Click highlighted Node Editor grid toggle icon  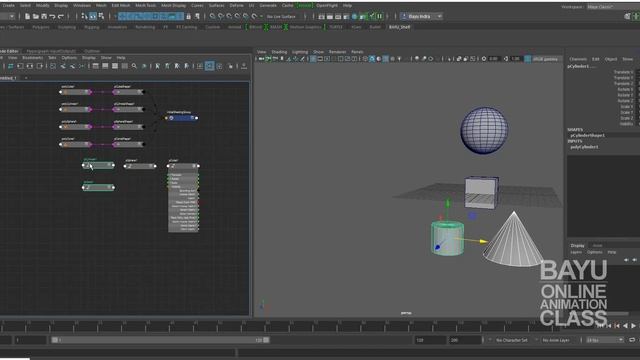[x=209, y=66]
